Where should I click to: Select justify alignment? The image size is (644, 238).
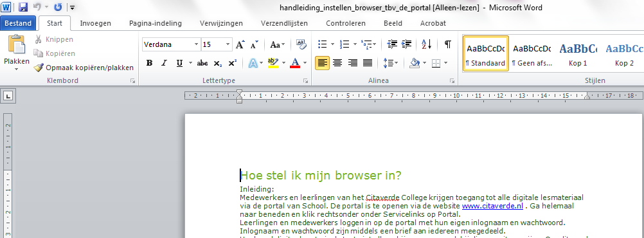click(x=367, y=63)
